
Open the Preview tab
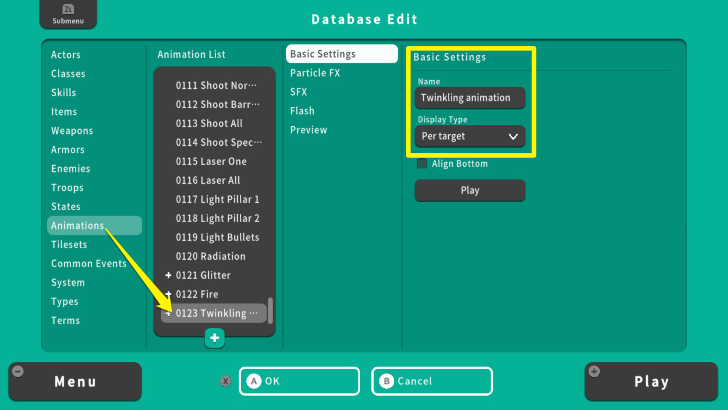coord(309,130)
